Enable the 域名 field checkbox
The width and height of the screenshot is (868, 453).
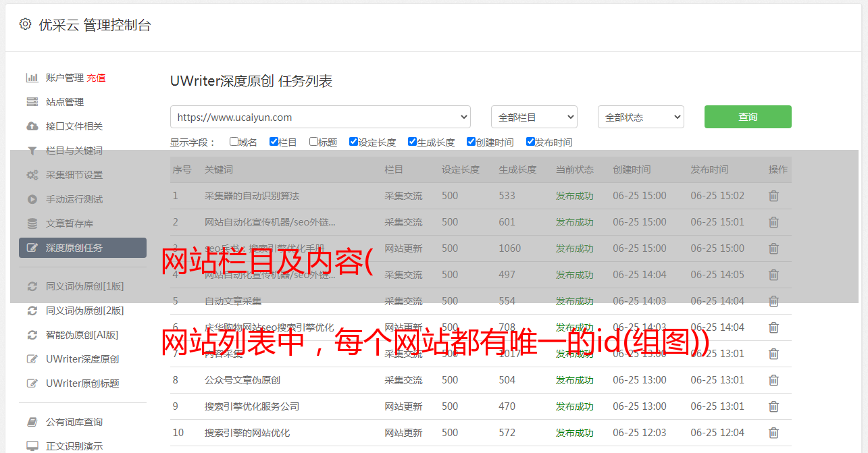click(234, 142)
